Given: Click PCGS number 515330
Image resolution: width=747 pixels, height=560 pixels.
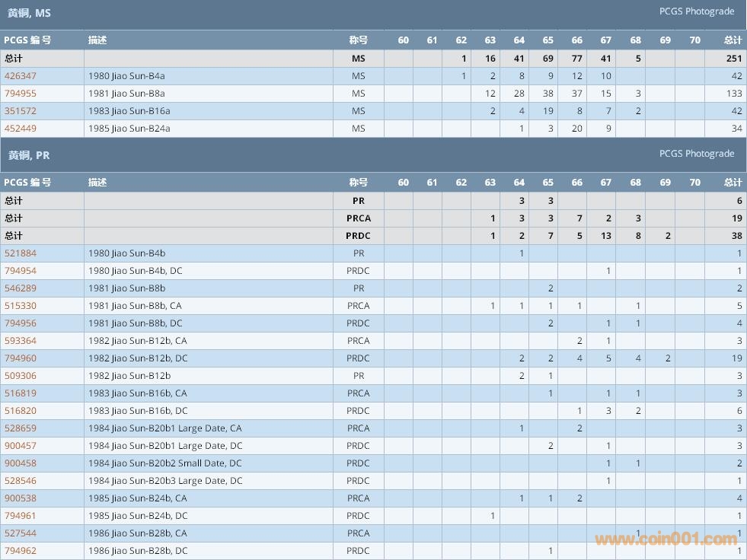Looking at the screenshot, I should [x=21, y=306].
